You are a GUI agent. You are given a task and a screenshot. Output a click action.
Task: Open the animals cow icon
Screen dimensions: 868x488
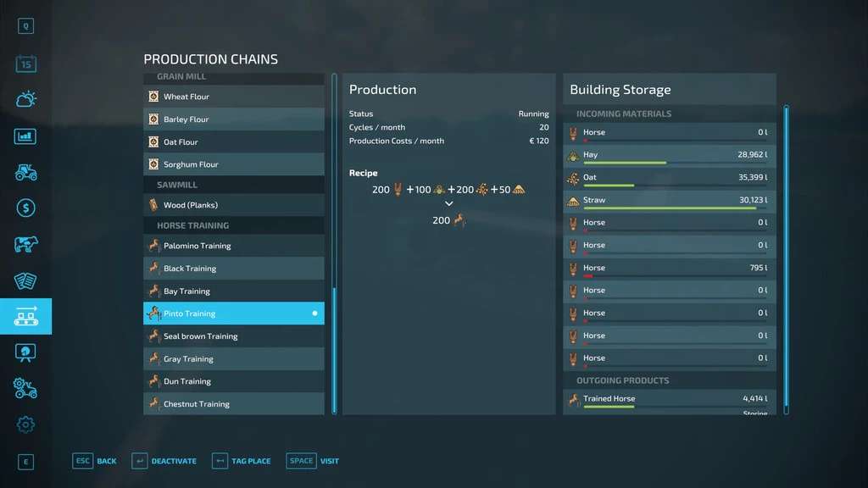(x=25, y=245)
